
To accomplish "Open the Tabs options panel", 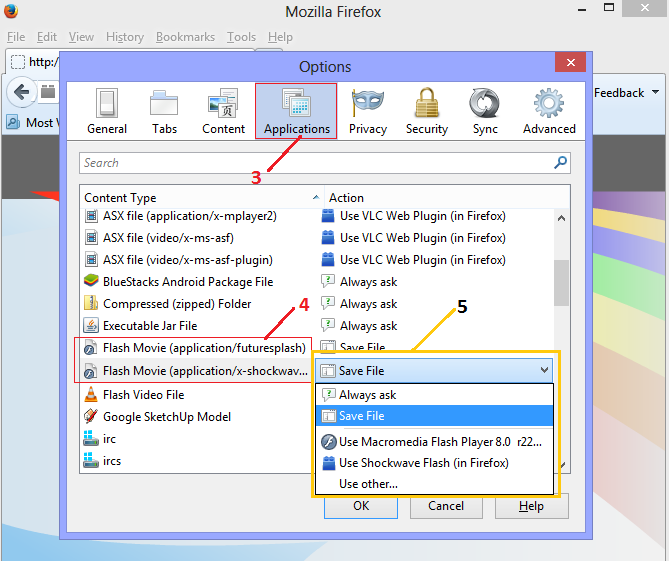I will tap(164, 111).
